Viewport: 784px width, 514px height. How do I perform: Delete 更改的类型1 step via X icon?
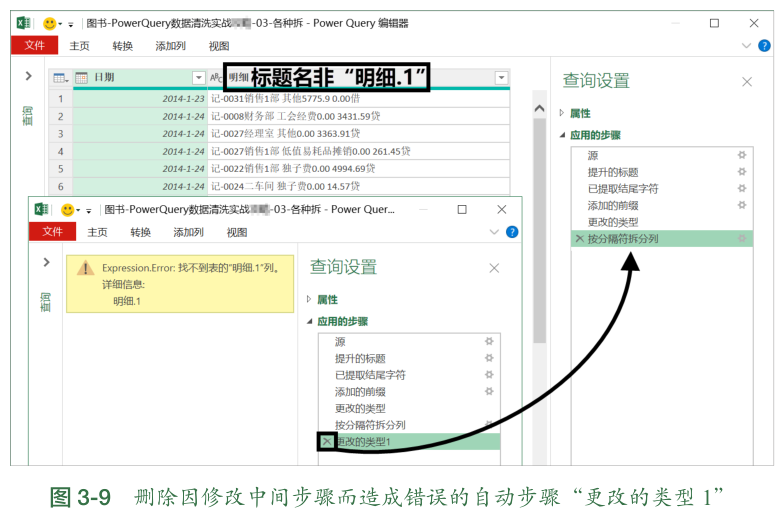point(326,442)
